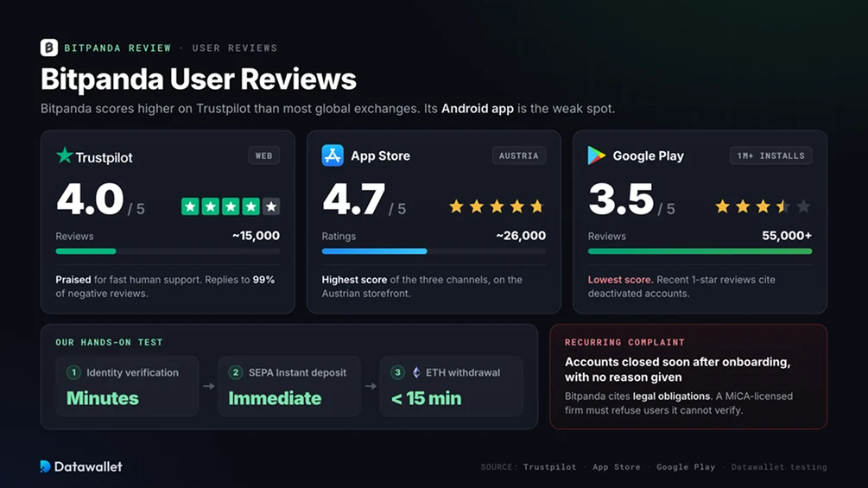Click the < 15 min result text

click(x=427, y=398)
